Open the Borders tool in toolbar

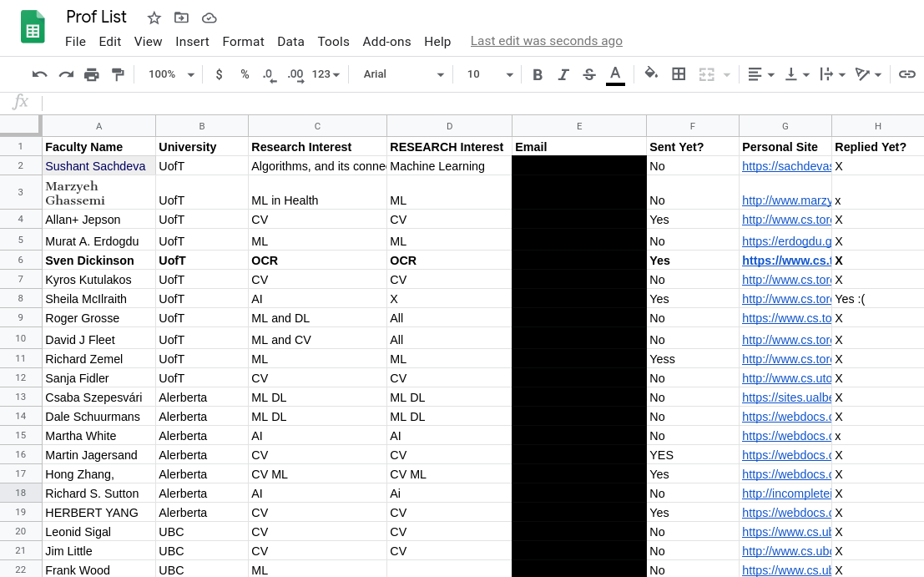point(679,74)
